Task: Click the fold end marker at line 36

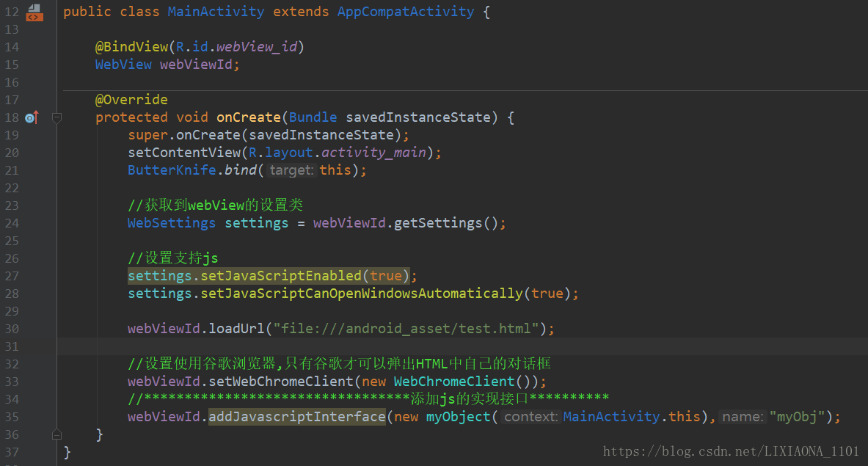Action: [56, 434]
